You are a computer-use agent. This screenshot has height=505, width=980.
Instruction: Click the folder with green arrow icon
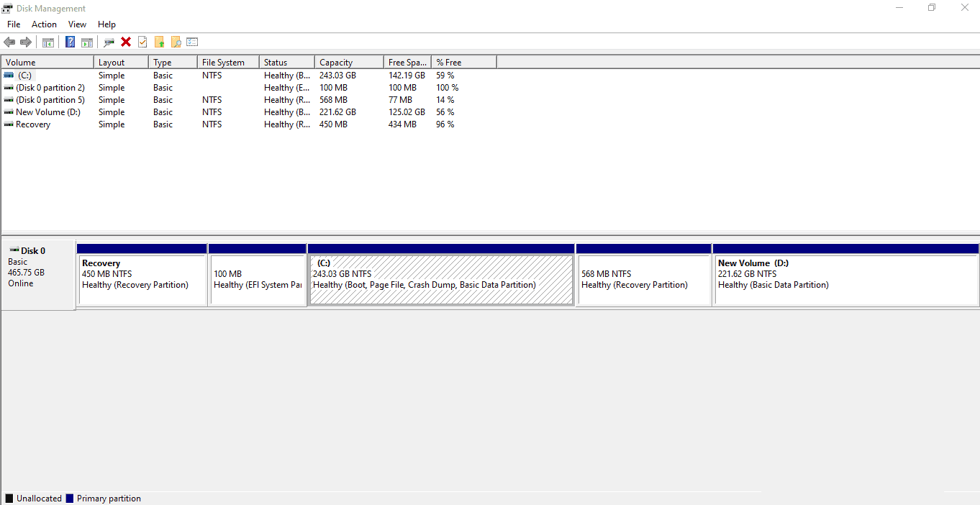[x=159, y=42]
